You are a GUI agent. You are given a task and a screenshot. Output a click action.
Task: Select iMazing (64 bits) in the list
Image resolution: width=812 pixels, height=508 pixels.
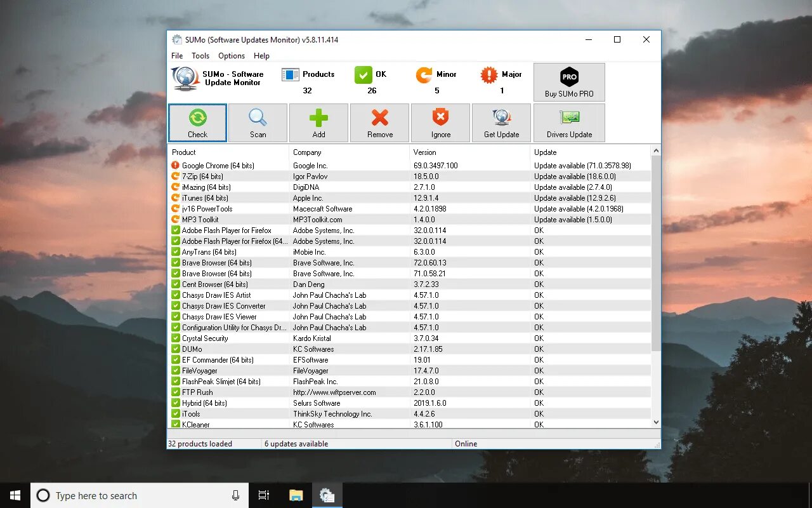206,187
